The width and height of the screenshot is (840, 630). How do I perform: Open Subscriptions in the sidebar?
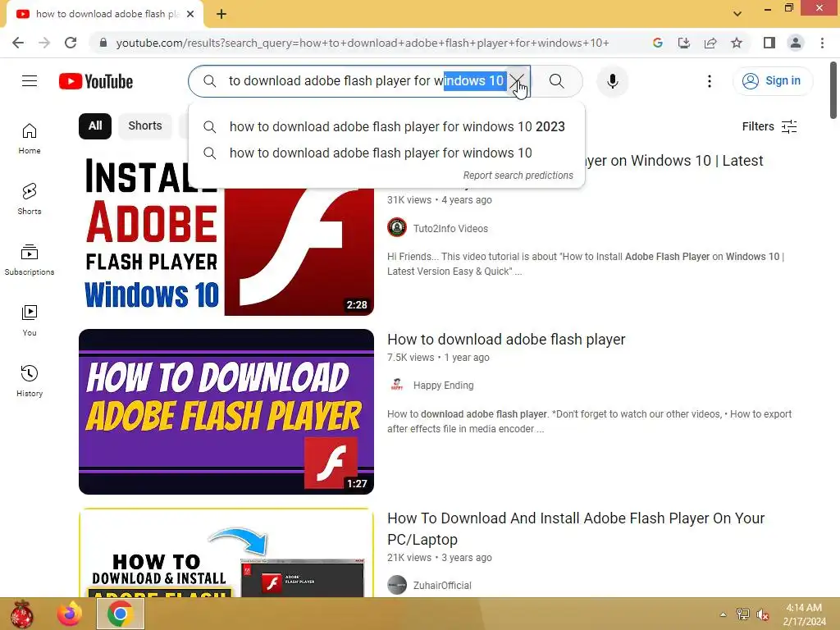point(30,260)
